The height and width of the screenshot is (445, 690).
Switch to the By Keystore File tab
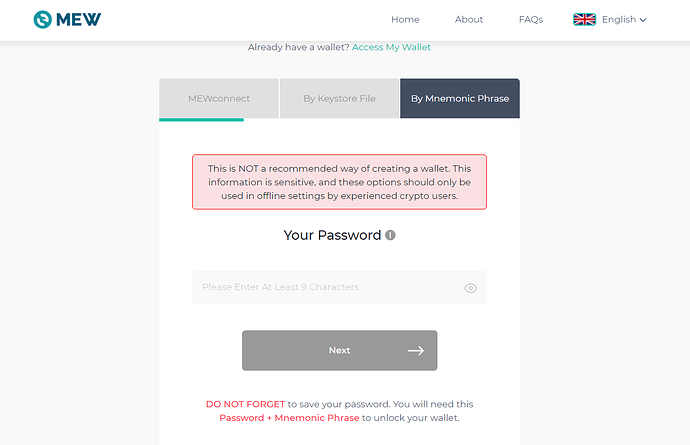tap(339, 99)
